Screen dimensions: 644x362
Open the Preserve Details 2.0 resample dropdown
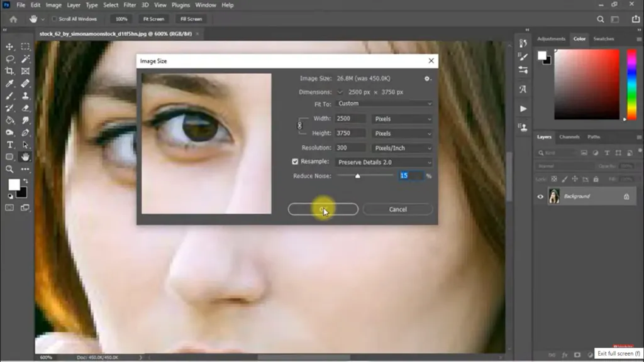click(x=384, y=162)
